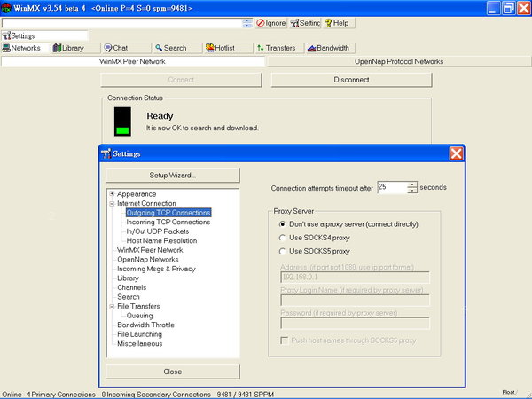Click the Settings toolbar tools icon

[294, 23]
